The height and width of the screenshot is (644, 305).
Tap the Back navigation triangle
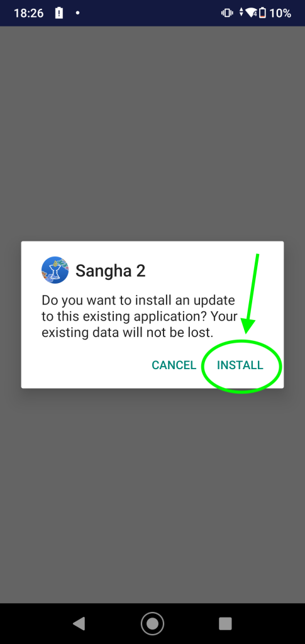[79, 623]
